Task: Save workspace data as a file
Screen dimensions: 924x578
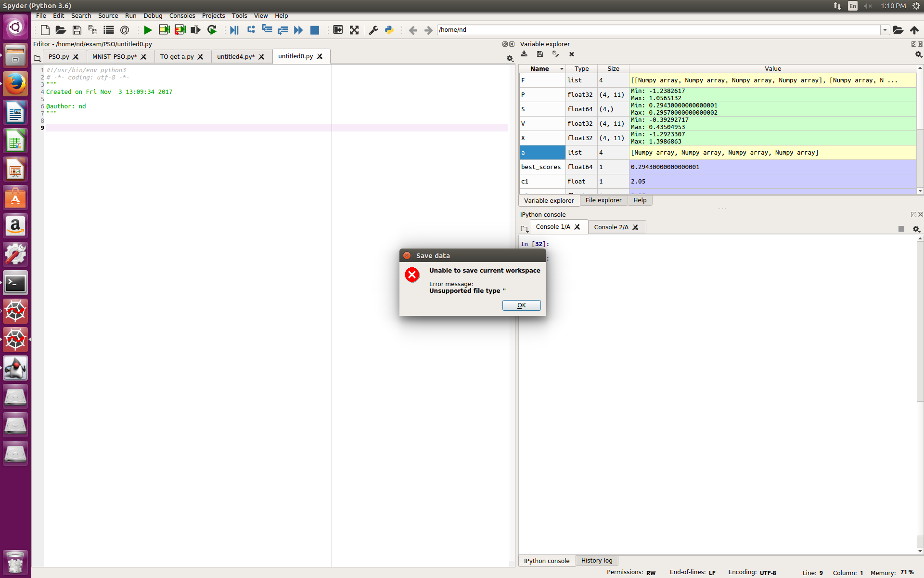Action: tap(539, 54)
